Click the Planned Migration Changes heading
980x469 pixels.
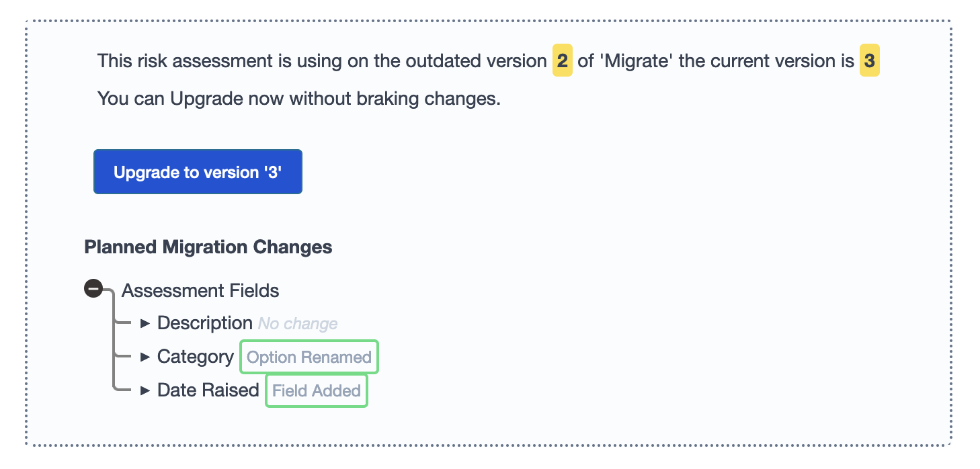208,247
